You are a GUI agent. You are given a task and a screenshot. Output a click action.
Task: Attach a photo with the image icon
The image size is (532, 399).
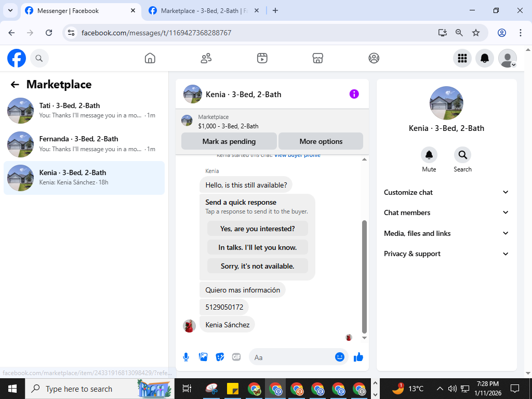click(x=203, y=357)
